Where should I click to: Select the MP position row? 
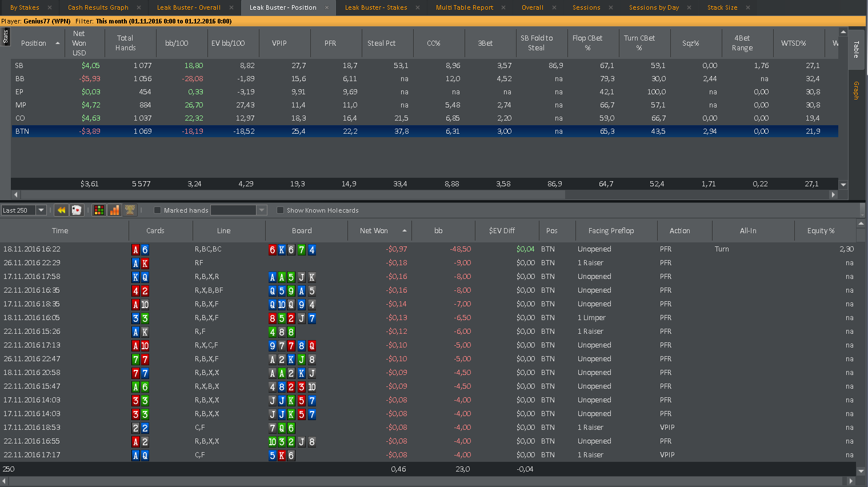pyautogui.click(x=425, y=105)
